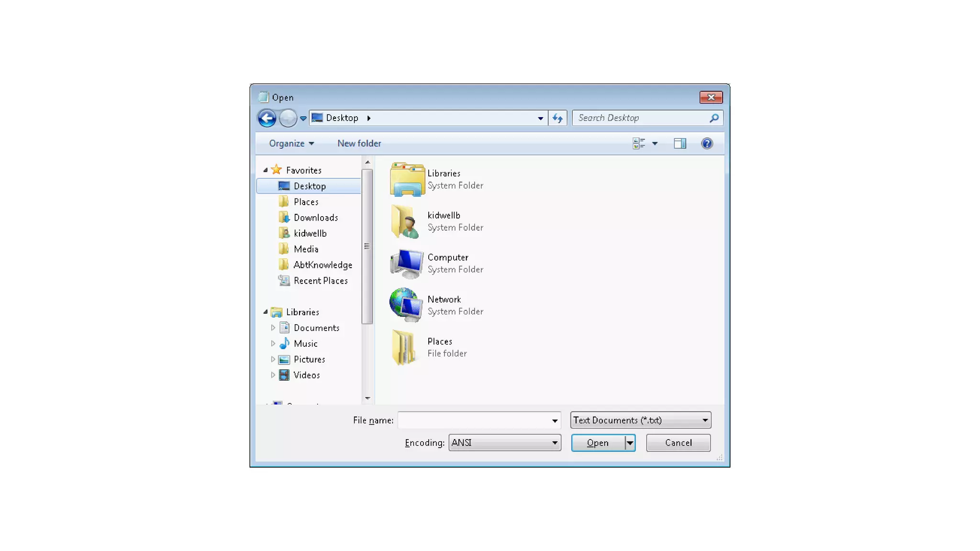Expand the Encoding ANSI dropdown

(x=555, y=443)
